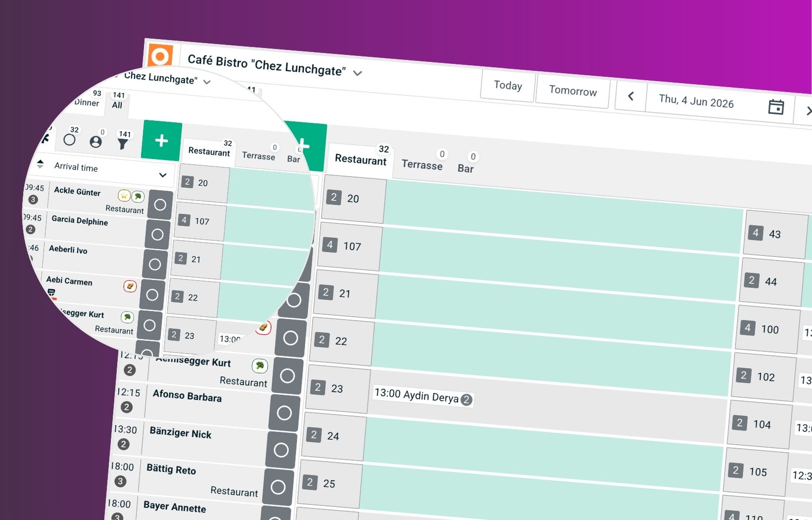Toggle status circle for Afonso Barbara
Screen dimensions: 812x520
click(x=284, y=413)
